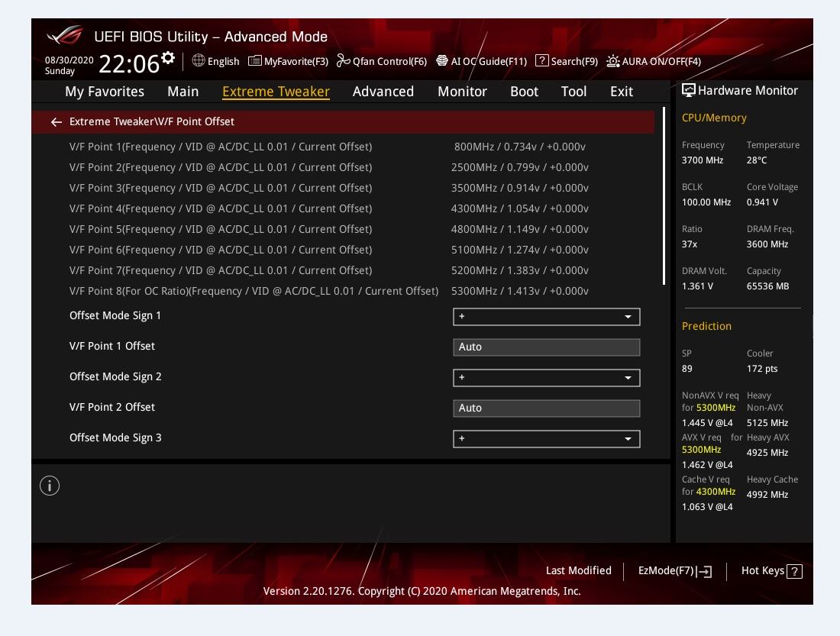Open Offset Mode Sign 2 dropdown
The image size is (840, 636).
pyautogui.click(x=547, y=378)
